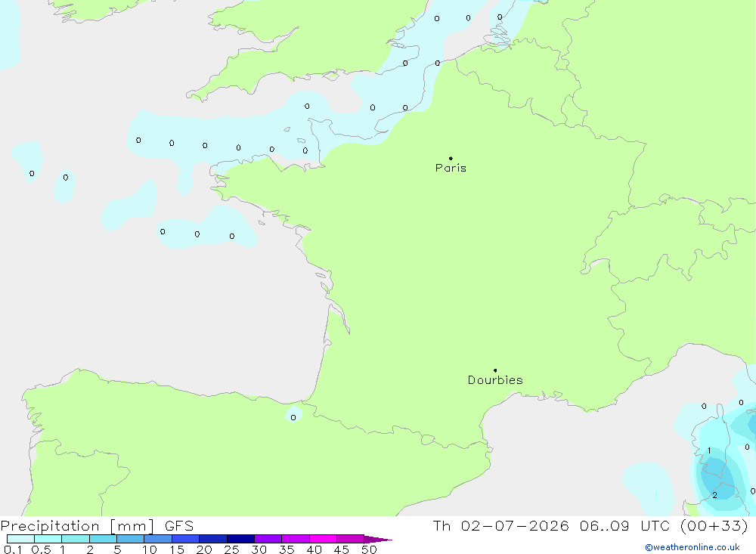Click the legend label '0.5'
This screenshot has height=554, width=756.
[x=41, y=549]
